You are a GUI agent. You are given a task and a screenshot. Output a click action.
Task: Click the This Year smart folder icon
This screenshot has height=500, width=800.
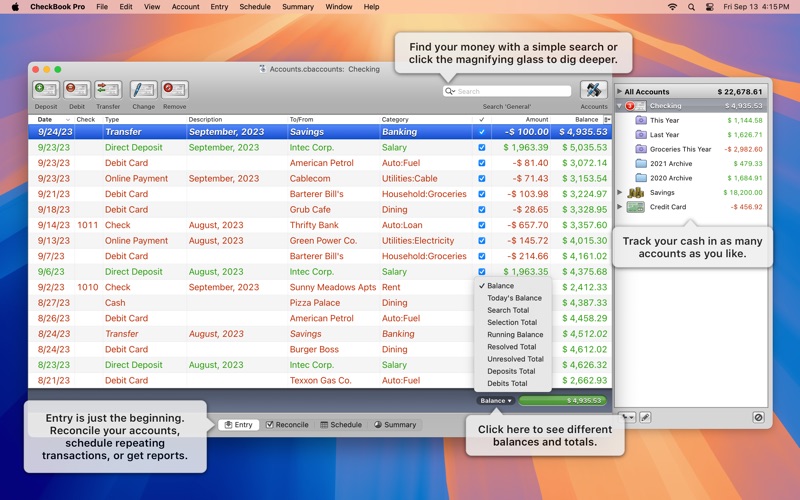click(641, 120)
